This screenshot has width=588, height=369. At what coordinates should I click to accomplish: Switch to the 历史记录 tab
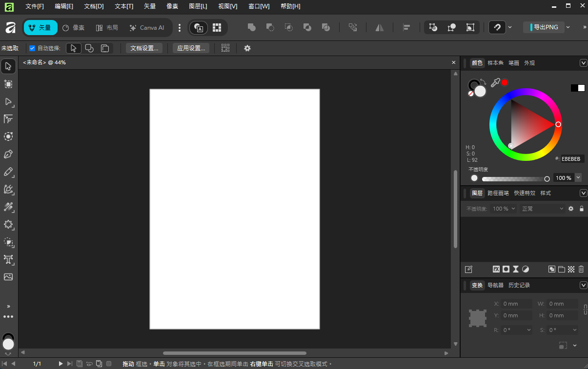pos(519,285)
